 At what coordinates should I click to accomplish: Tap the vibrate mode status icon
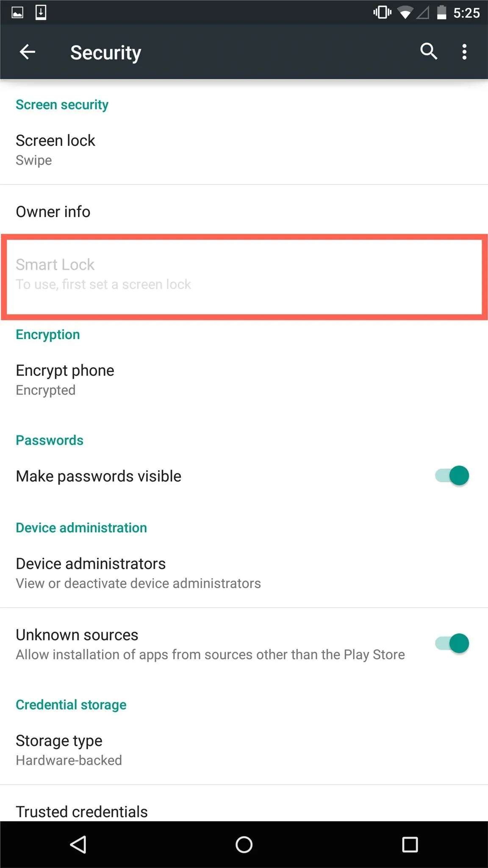pyautogui.click(x=382, y=12)
